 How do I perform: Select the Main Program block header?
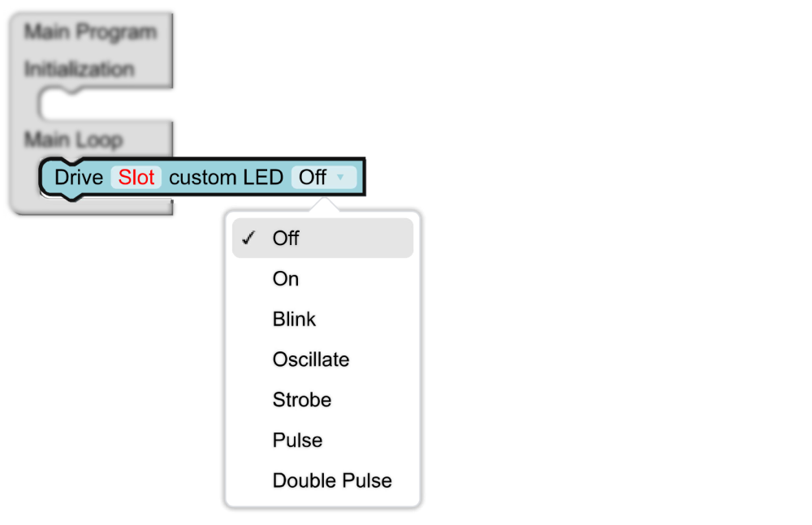coord(90,32)
